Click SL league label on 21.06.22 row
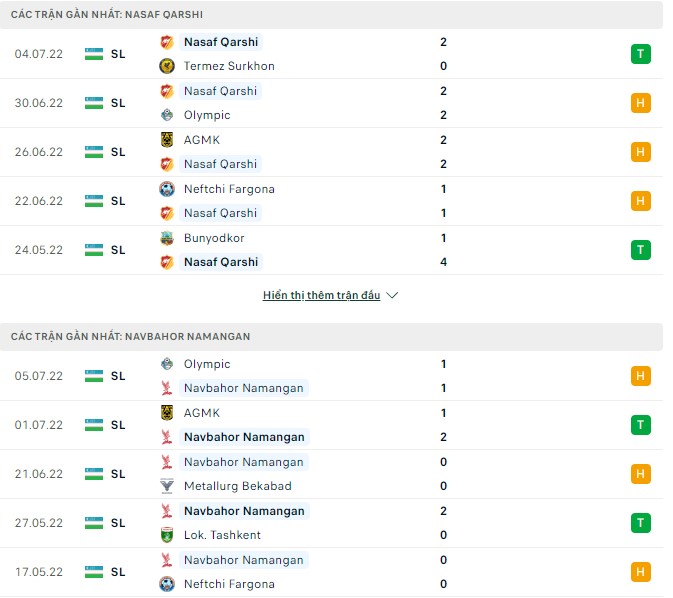 point(118,474)
